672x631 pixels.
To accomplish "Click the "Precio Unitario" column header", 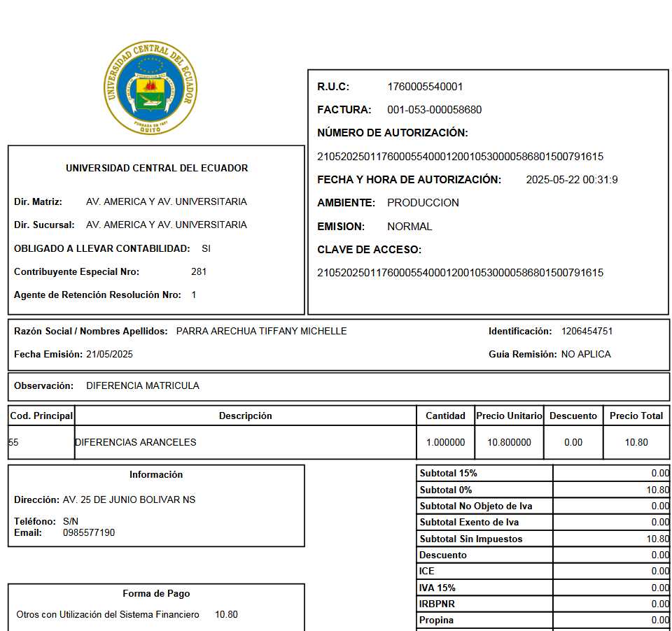I will tap(509, 416).
